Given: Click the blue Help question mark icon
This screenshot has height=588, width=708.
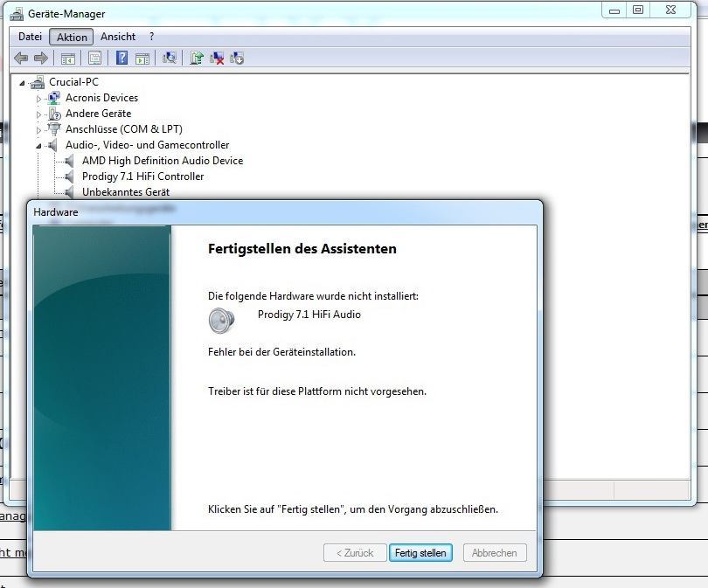Looking at the screenshot, I should point(121,58).
